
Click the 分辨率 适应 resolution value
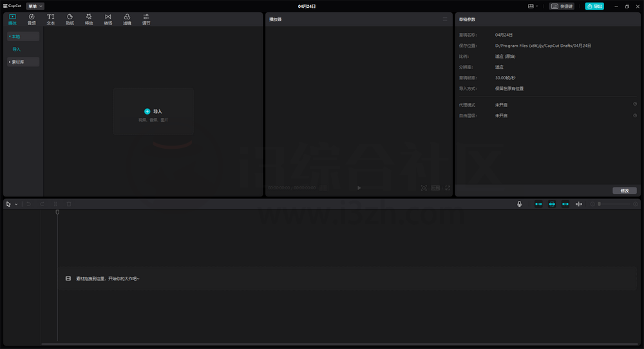[x=499, y=67]
